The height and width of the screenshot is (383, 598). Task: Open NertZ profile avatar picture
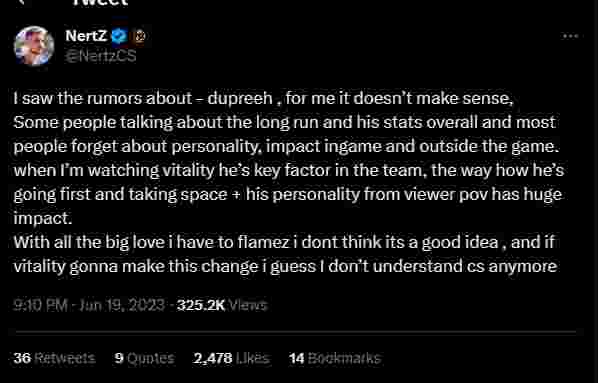[x=34, y=45]
